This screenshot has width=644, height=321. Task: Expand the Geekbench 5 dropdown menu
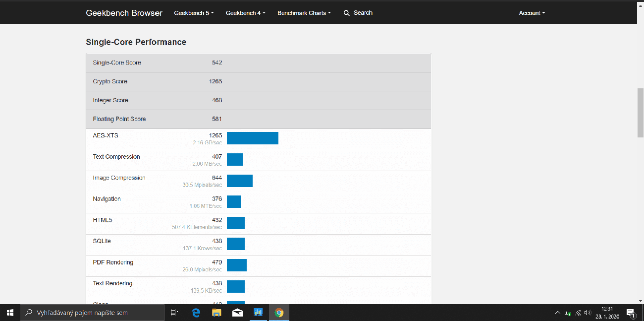(194, 13)
